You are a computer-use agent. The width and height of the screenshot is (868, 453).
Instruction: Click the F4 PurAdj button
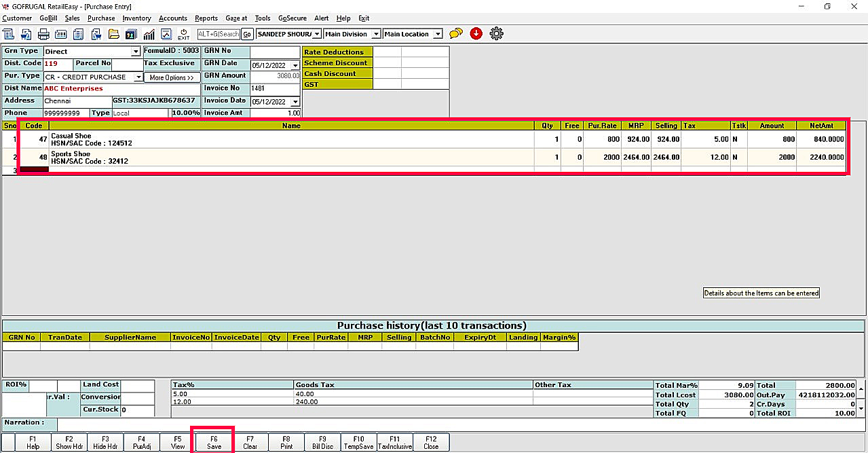pyautogui.click(x=142, y=442)
